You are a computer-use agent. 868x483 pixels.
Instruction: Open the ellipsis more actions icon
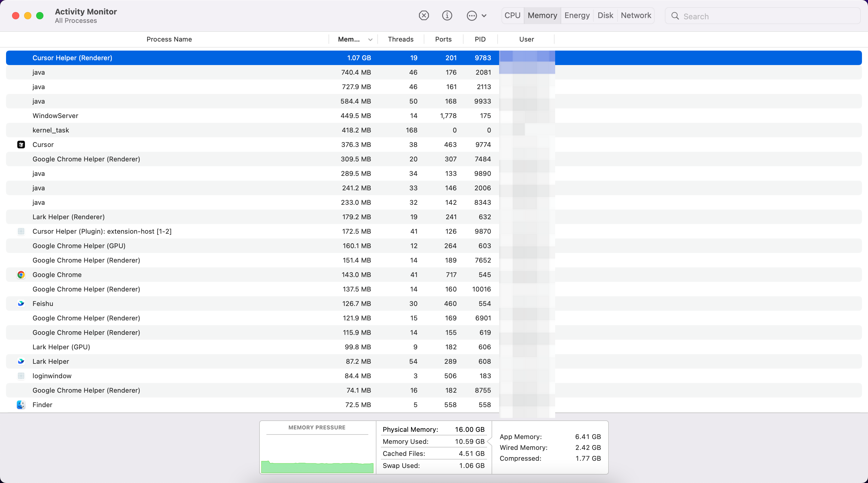(472, 15)
